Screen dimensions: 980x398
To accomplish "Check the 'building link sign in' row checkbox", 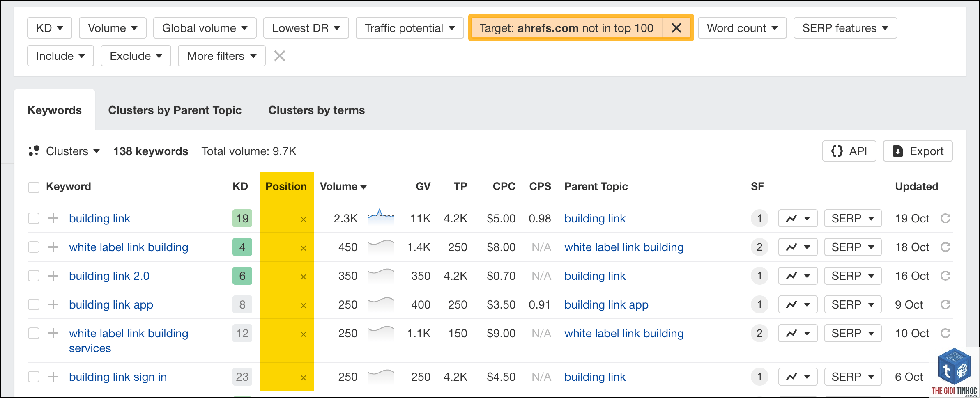I will (34, 377).
